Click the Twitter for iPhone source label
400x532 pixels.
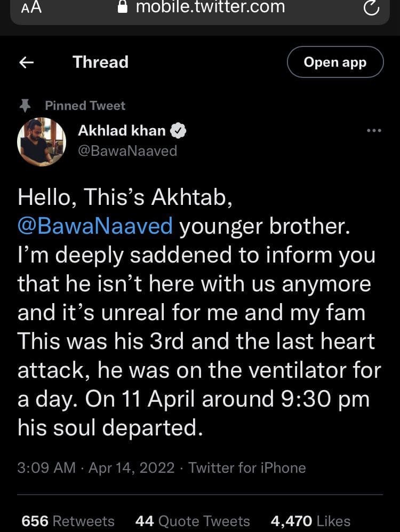[x=247, y=468]
